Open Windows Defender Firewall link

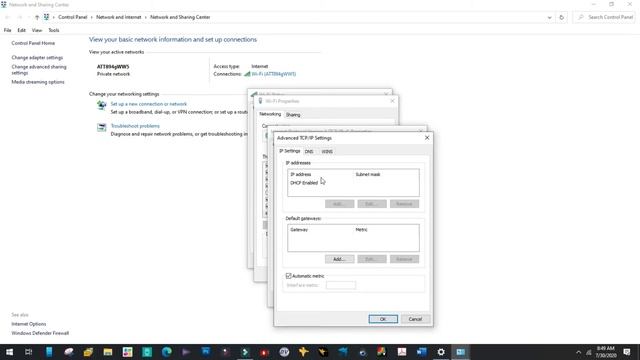pyautogui.click(x=40, y=333)
